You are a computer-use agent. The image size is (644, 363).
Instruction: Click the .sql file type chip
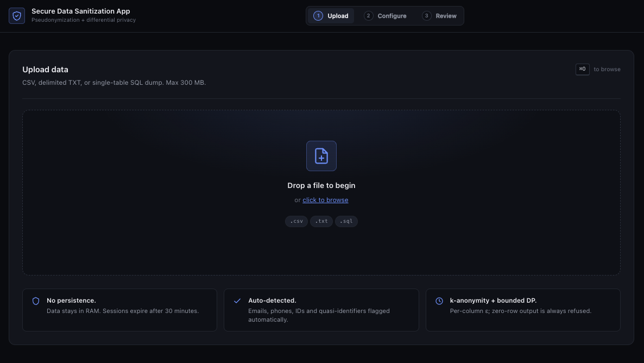point(346,221)
